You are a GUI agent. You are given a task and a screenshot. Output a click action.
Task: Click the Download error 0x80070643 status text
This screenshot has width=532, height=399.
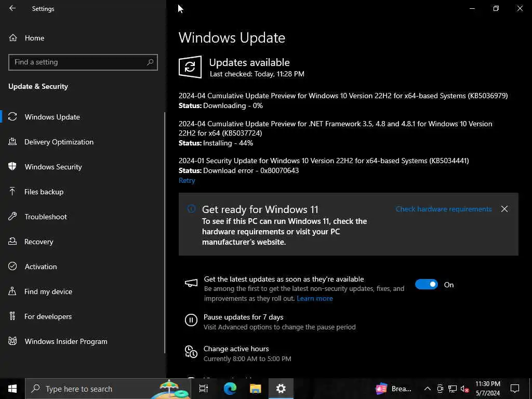[251, 170]
